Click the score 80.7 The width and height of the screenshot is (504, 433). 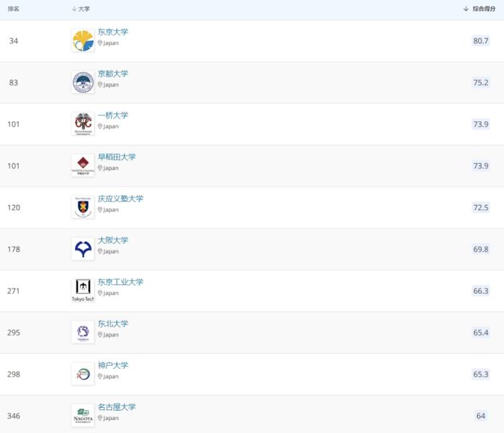click(480, 41)
